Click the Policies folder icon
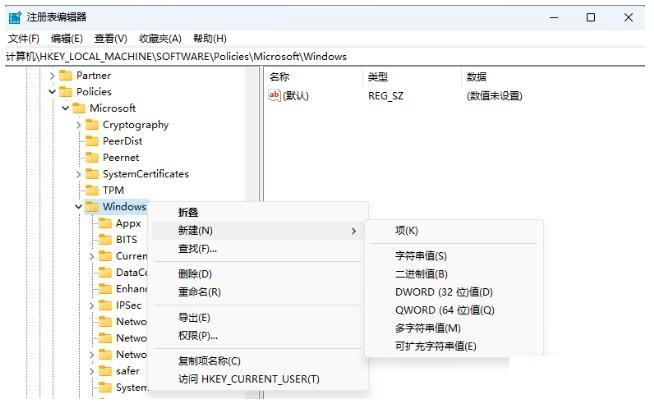 pos(65,92)
